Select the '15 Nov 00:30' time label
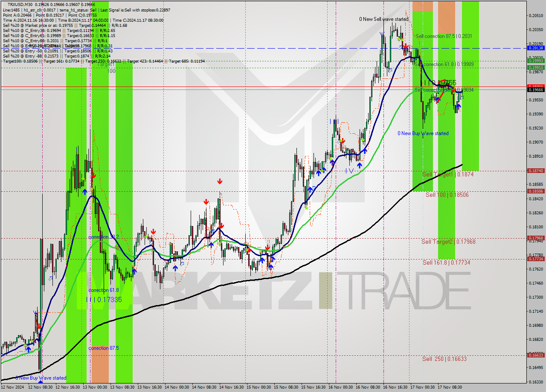The image size is (546, 392). point(258,387)
